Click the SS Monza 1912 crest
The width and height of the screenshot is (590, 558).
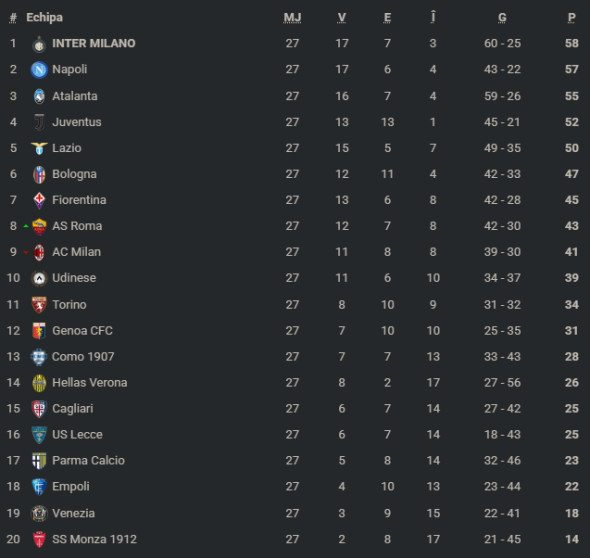pyautogui.click(x=39, y=540)
